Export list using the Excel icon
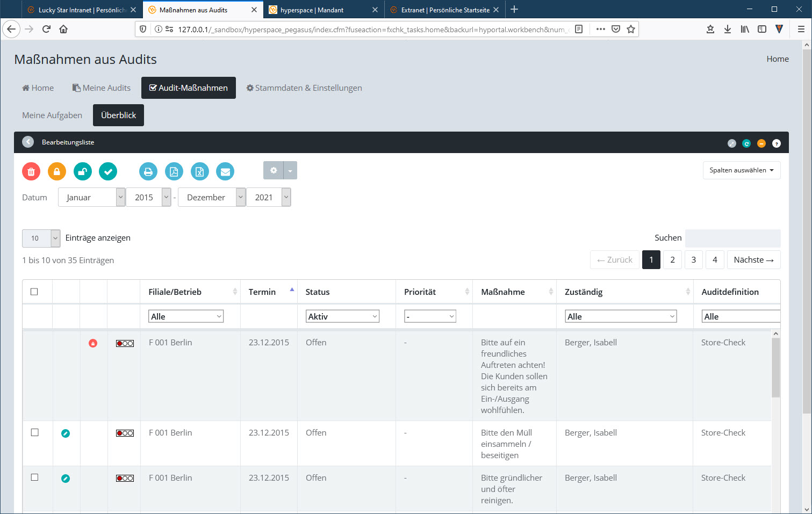The height and width of the screenshot is (514, 812). pyautogui.click(x=199, y=171)
